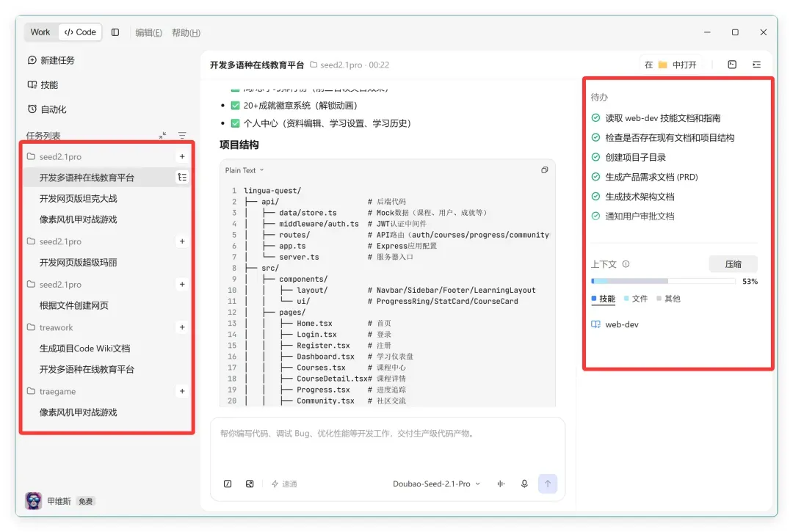
Task: Open the terminal panel icon in header
Action: 732,65
